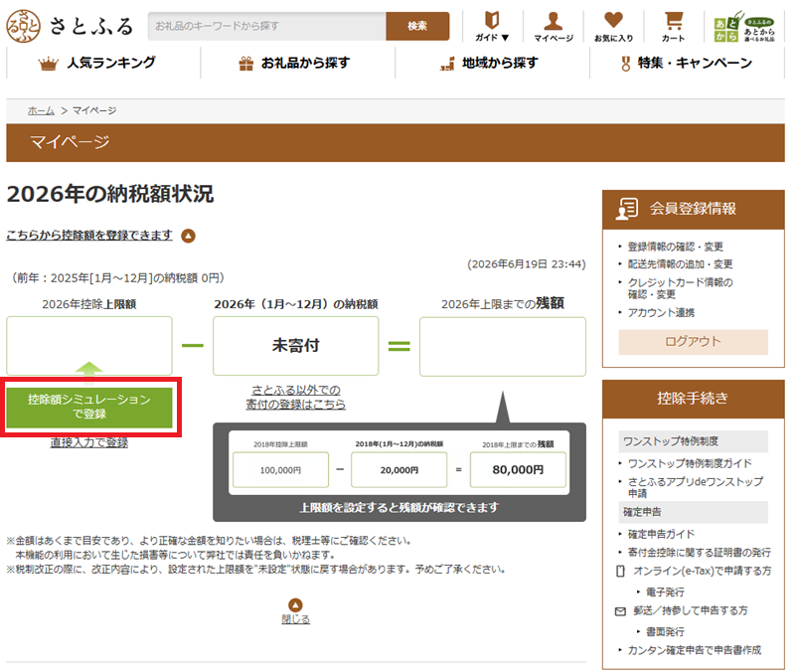Viewport: 796px width, 672px height.
Task: Click the あとから選べるお礼品 banner icon
Action: (x=744, y=27)
